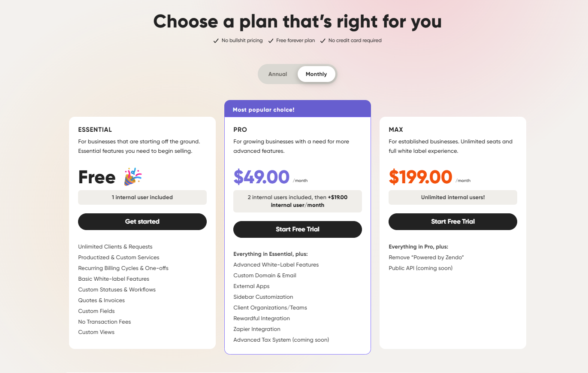Screen dimensions: 588x373
Task: Start Free Trial on the Max plan
Action: click(x=452, y=221)
